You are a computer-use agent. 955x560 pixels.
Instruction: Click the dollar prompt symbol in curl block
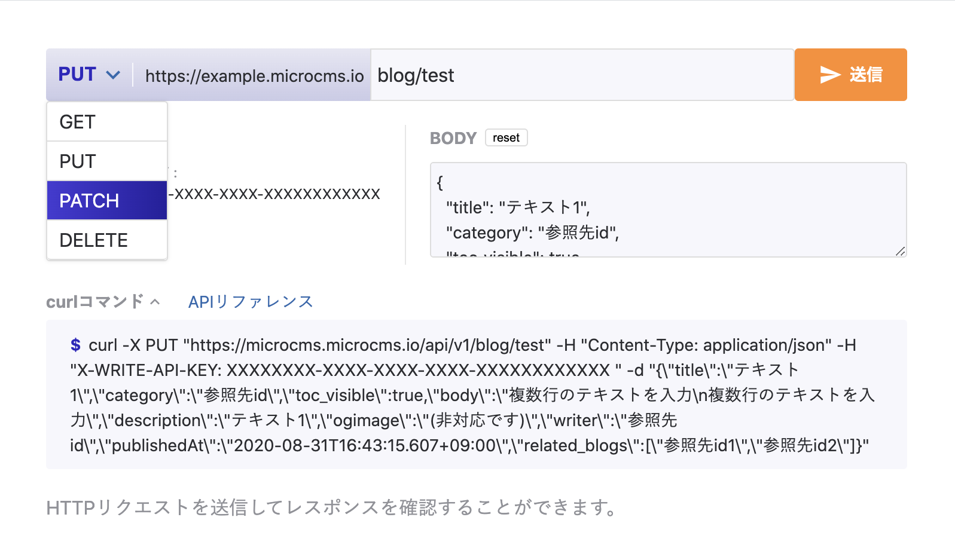point(75,345)
